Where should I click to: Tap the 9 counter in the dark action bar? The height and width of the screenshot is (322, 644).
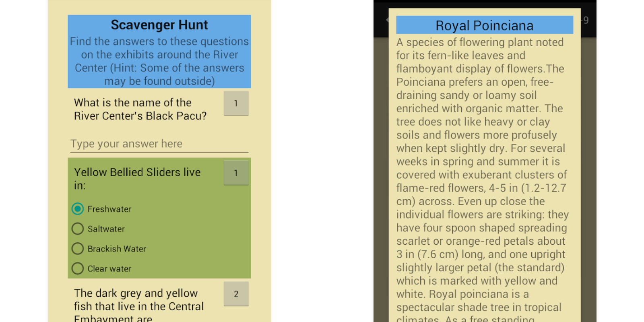[x=586, y=20]
